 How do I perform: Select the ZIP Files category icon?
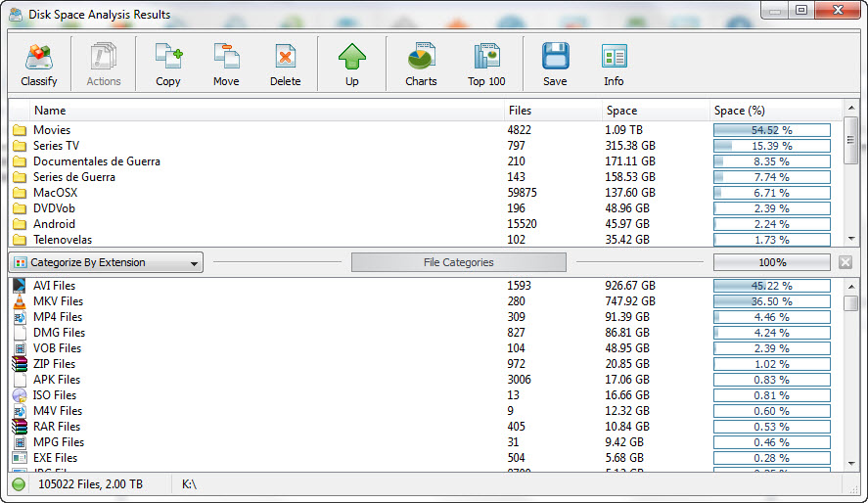20,364
